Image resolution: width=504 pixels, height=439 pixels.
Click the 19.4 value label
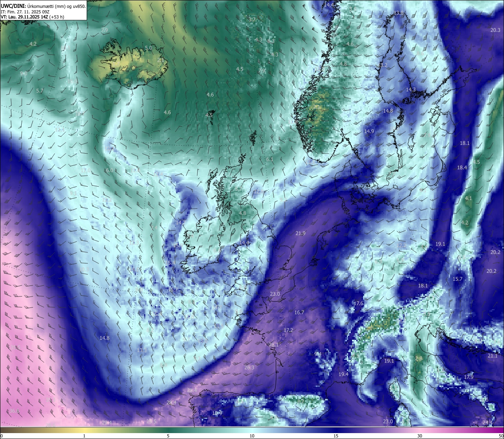click(x=343, y=374)
